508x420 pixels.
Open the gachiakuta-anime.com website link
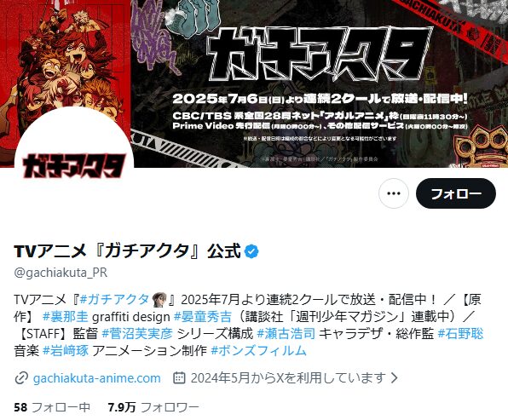tap(97, 378)
